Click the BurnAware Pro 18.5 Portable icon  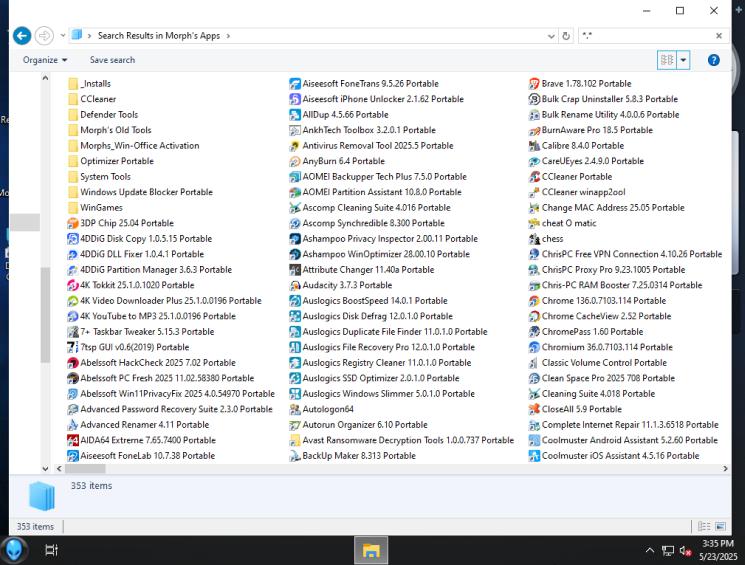(x=534, y=130)
